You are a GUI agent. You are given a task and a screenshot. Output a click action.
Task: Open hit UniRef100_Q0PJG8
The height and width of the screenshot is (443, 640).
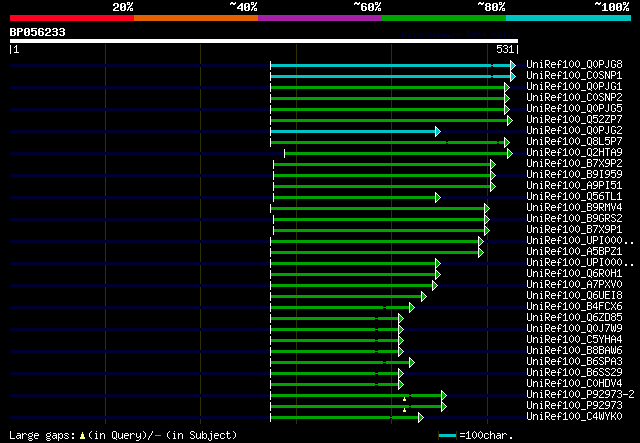point(574,65)
